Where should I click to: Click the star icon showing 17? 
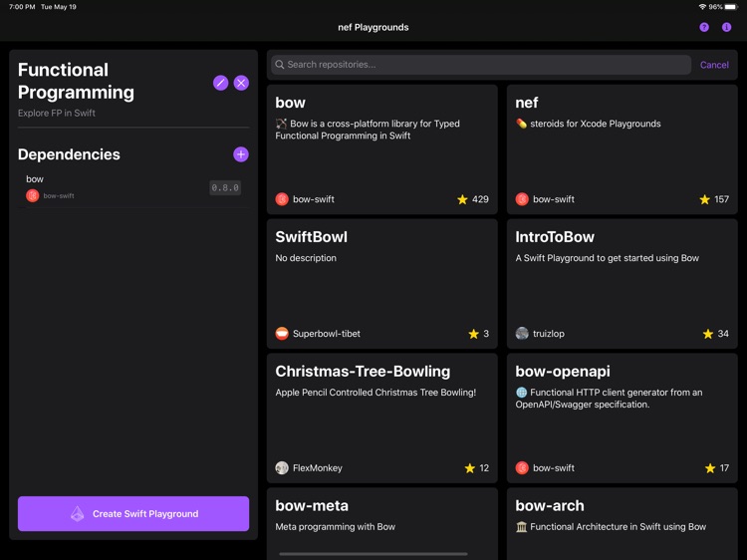tap(710, 468)
